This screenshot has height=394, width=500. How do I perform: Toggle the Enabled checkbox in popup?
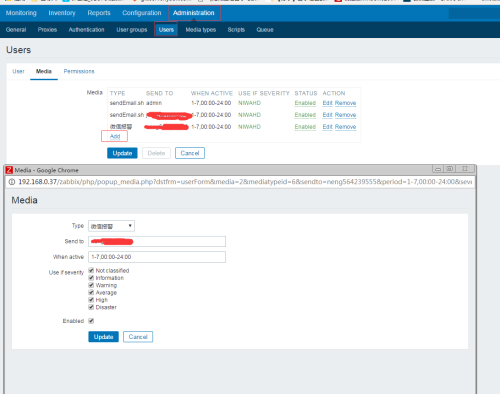91,321
